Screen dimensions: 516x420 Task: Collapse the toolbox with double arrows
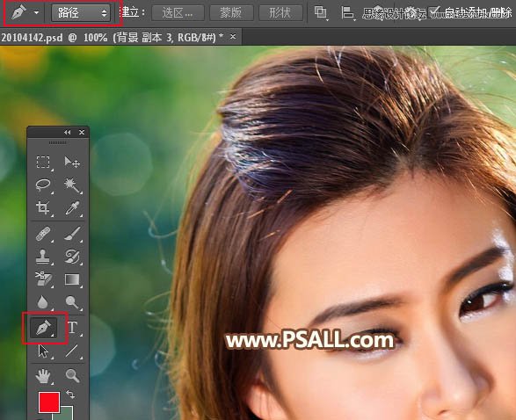coord(67,132)
